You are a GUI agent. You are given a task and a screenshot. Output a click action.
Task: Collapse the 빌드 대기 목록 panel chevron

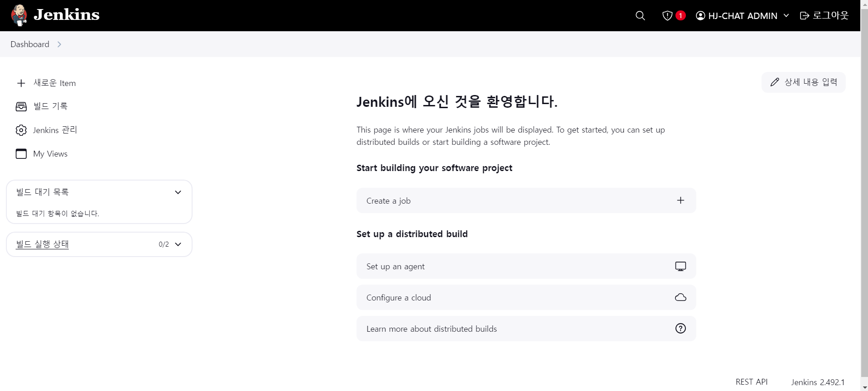(x=178, y=192)
